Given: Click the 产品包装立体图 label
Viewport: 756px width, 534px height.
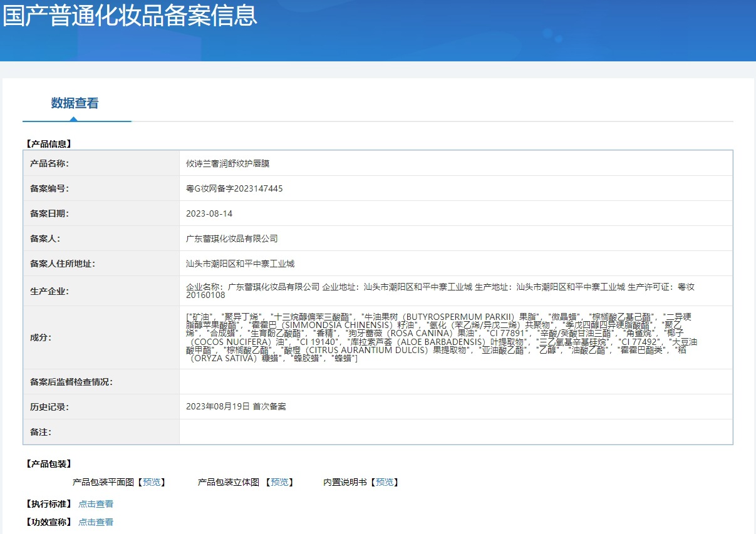Looking at the screenshot, I should 229,482.
